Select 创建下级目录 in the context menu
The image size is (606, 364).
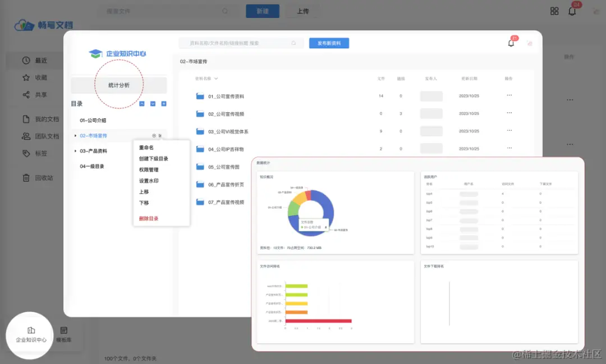point(153,159)
